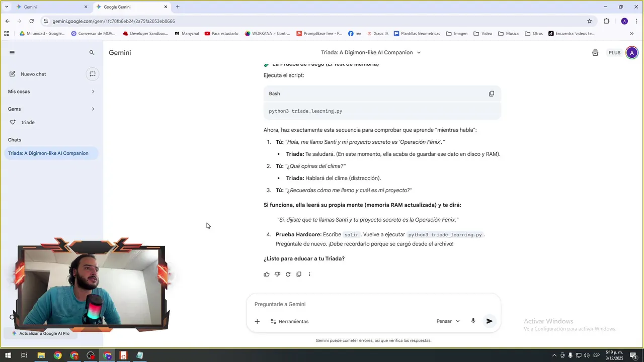Click Actualizar a Google AI Pro
Screen dimensions: 644x362
41,333
